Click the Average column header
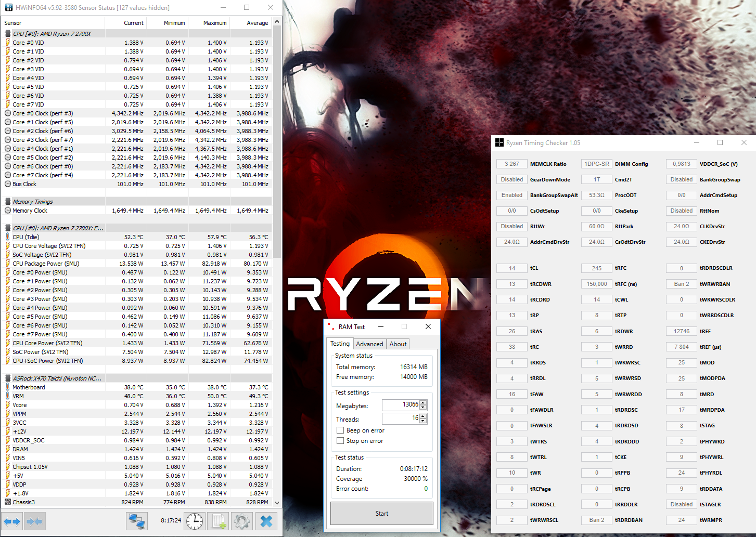The width and height of the screenshot is (756, 537). [x=250, y=23]
